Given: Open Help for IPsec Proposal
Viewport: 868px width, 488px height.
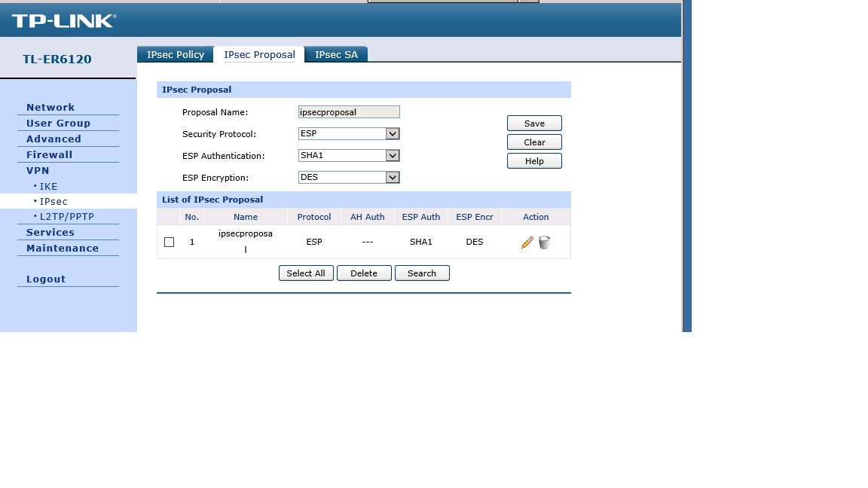Looking at the screenshot, I should click(x=534, y=161).
